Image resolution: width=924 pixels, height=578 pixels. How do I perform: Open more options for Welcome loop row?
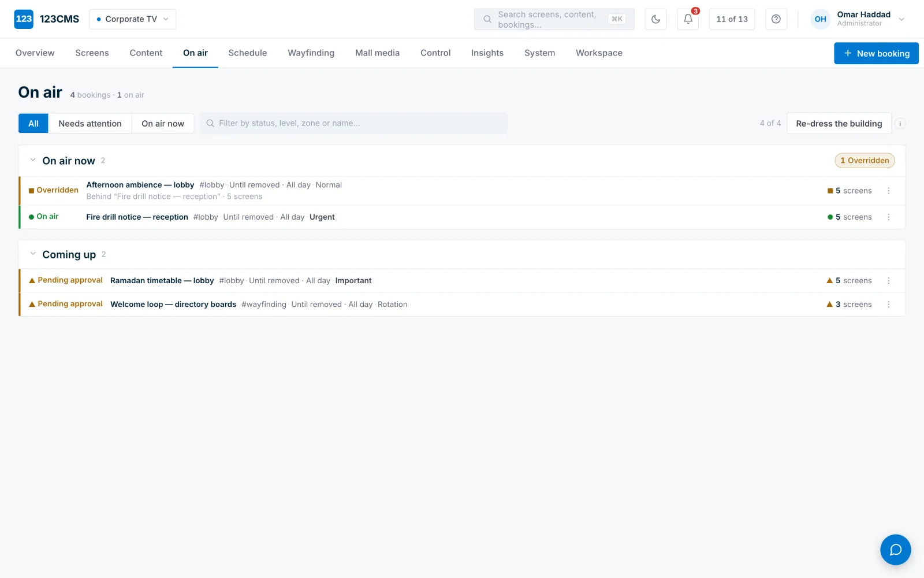point(888,305)
